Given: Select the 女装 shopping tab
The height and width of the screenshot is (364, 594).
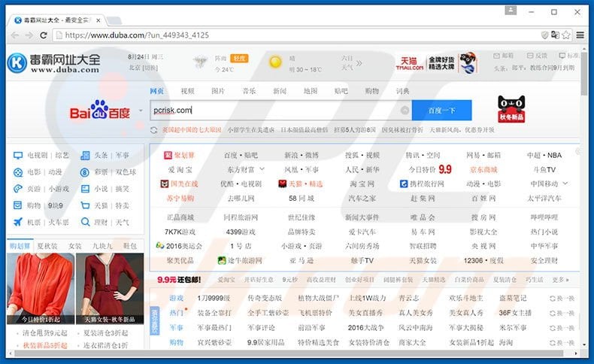Looking at the screenshot, I should click(74, 246).
